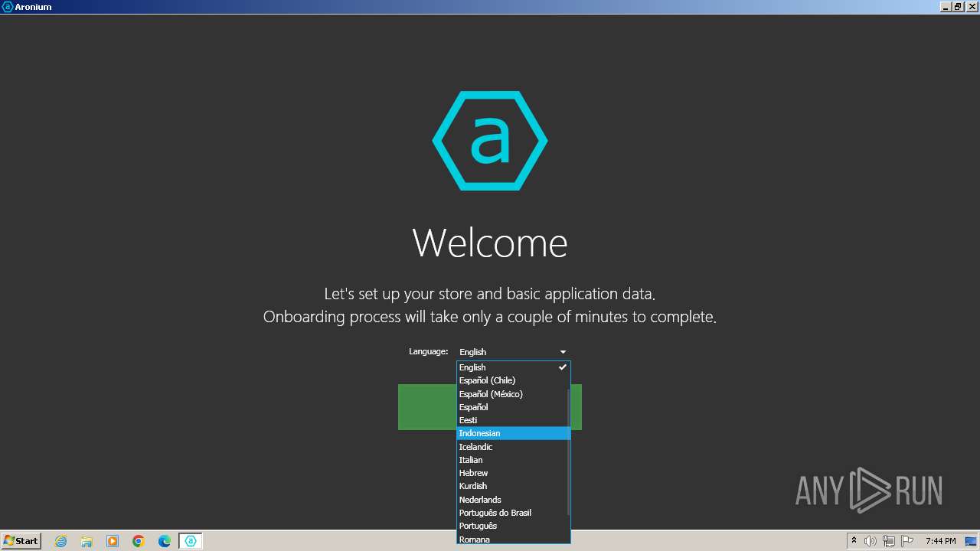Click Aronium taskbar button

[x=191, y=541]
